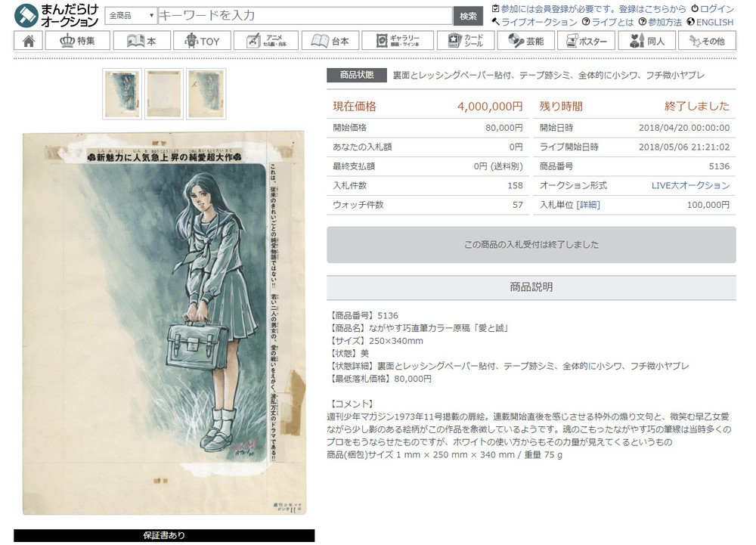Image resolution: width=756 pixels, height=545 pixels.
Task: Click the 終了しました remaining time text
Action: pos(697,107)
